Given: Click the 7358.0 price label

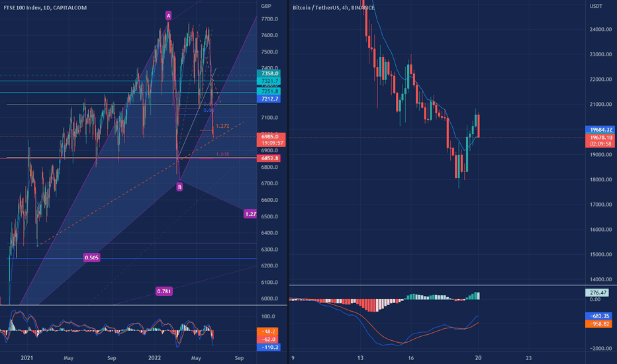Looking at the screenshot, I should [268, 73].
